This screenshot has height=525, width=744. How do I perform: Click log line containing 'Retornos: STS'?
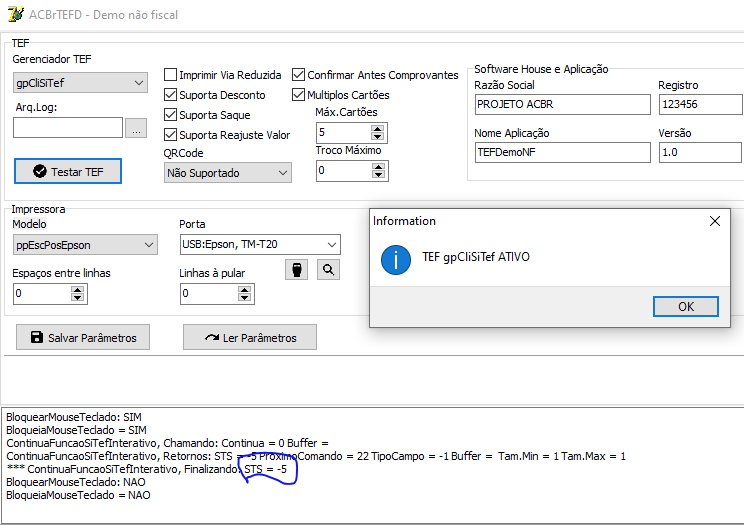tap(316, 456)
